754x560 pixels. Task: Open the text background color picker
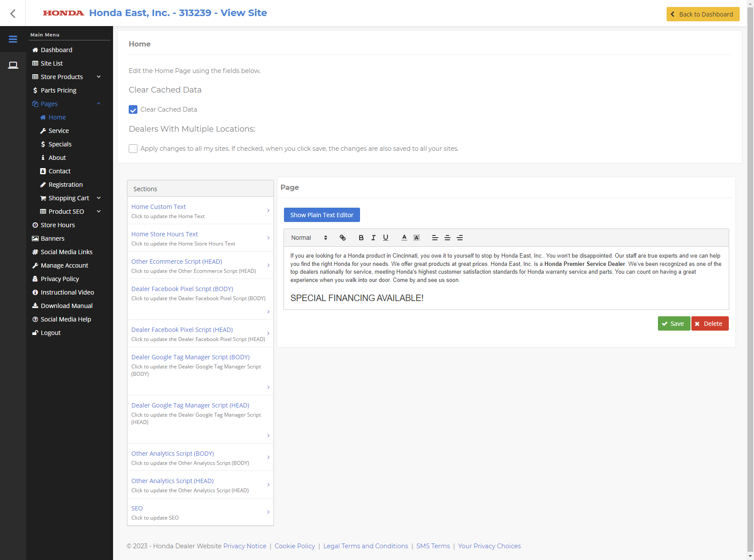point(417,238)
